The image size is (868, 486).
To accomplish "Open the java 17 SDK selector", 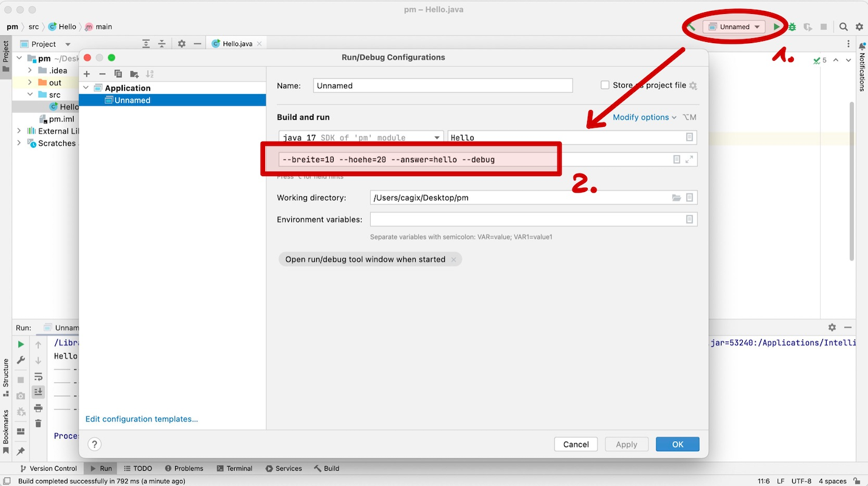I will (360, 137).
